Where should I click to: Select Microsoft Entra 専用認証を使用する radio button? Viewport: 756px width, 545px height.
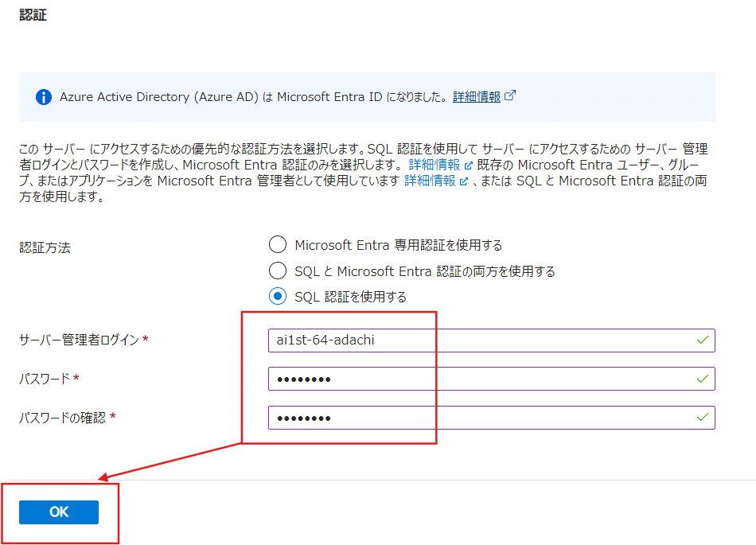tap(278, 245)
